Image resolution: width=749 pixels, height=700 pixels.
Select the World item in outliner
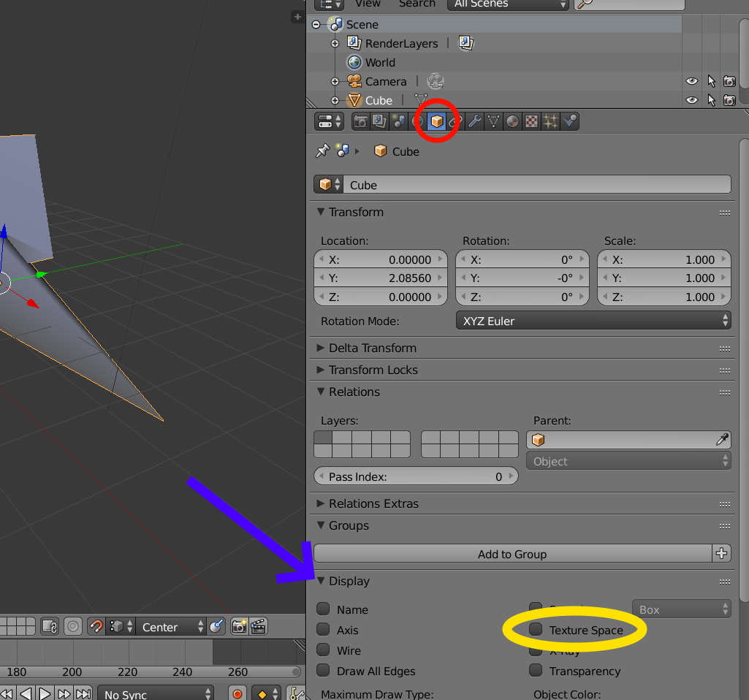(x=380, y=62)
